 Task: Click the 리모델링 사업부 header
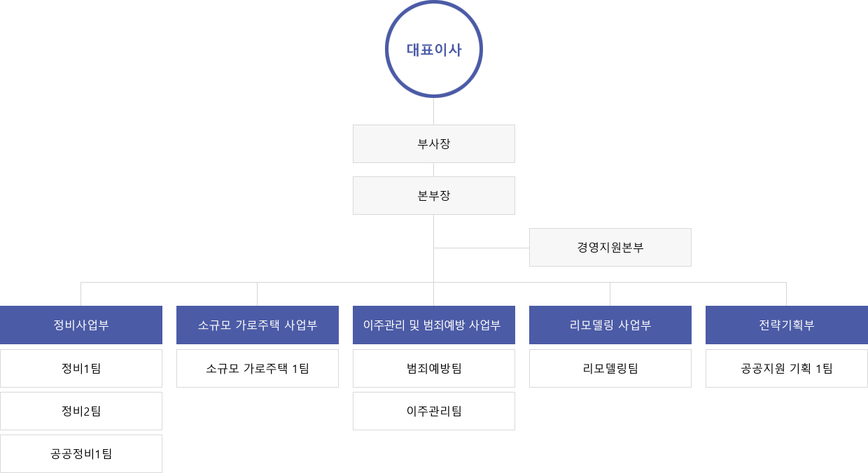click(x=610, y=325)
